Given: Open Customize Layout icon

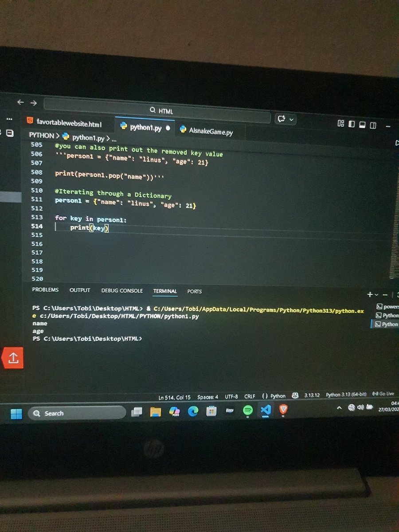Looking at the screenshot, I should click(x=341, y=124).
